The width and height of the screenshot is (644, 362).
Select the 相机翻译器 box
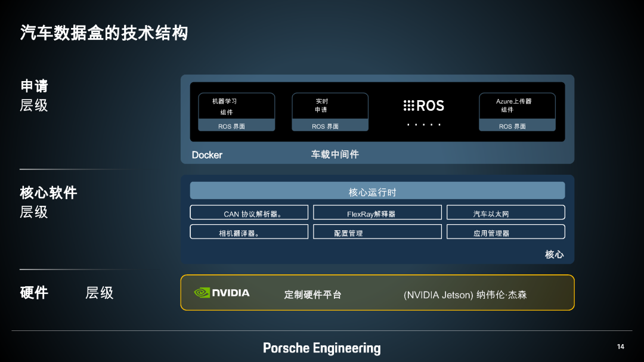click(x=249, y=232)
